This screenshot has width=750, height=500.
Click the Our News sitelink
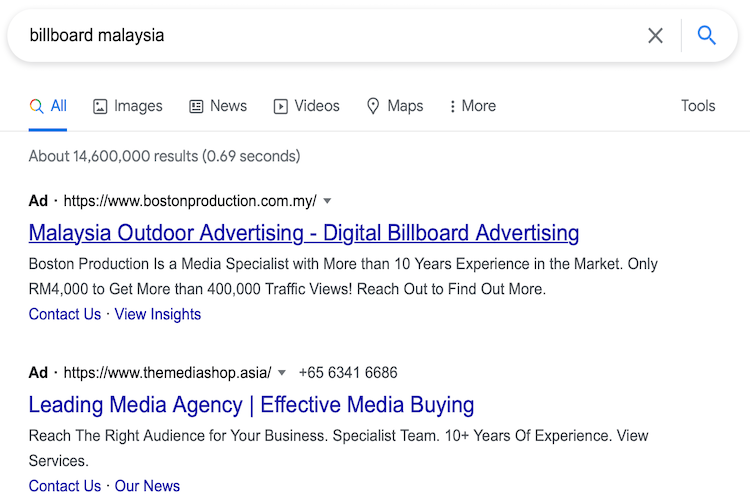147,486
